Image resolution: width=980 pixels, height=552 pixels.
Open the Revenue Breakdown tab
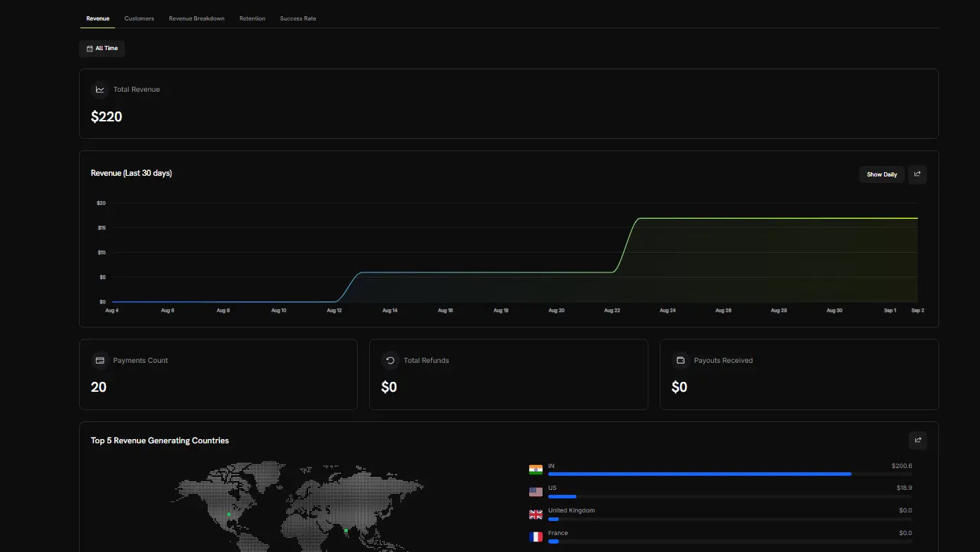[x=197, y=18]
